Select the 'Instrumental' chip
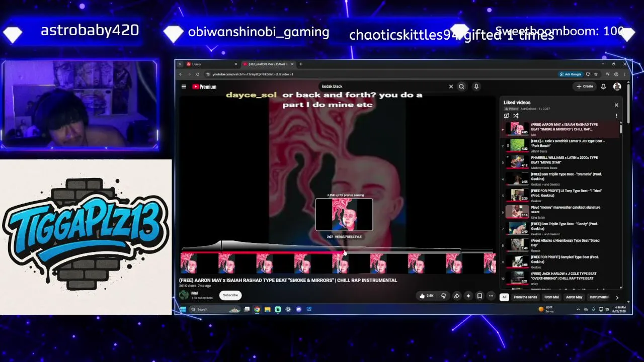 point(599,297)
